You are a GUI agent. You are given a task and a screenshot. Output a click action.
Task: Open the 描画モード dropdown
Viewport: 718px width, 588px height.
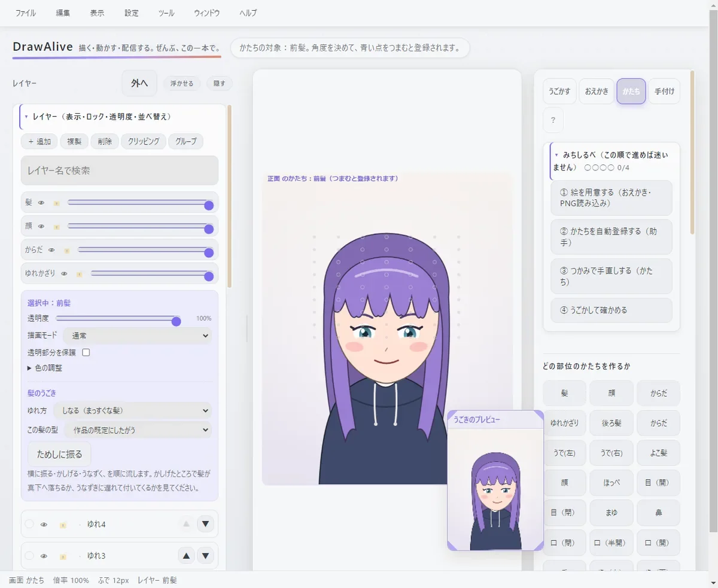[x=137, y=336]
